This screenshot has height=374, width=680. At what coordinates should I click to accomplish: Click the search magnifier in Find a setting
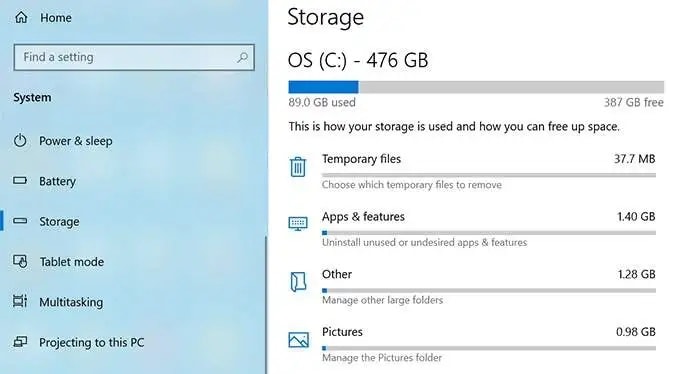tap(242, 57)
